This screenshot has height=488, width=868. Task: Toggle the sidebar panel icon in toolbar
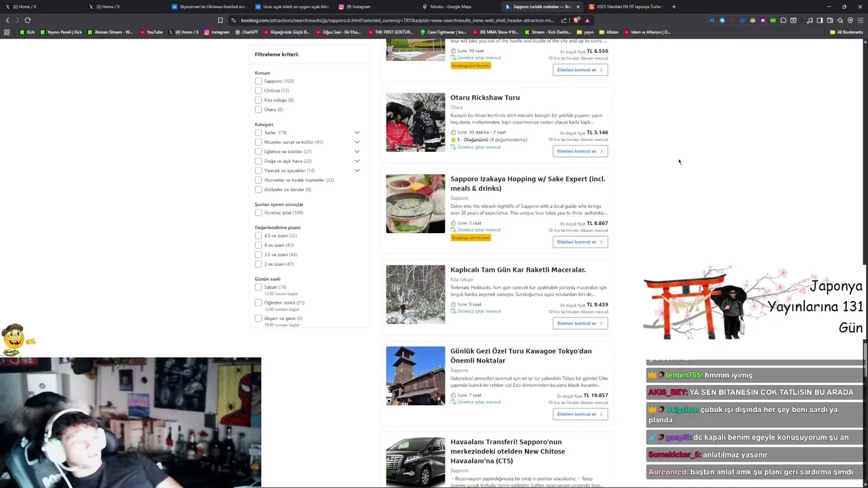click(x=819, y=20)
